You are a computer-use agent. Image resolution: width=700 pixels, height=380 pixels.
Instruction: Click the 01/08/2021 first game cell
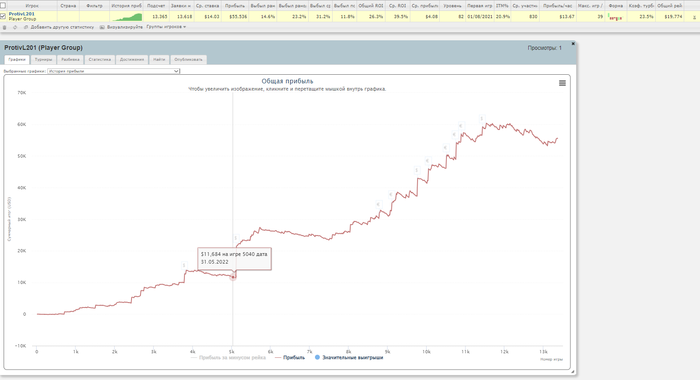[x=480, y=17]
